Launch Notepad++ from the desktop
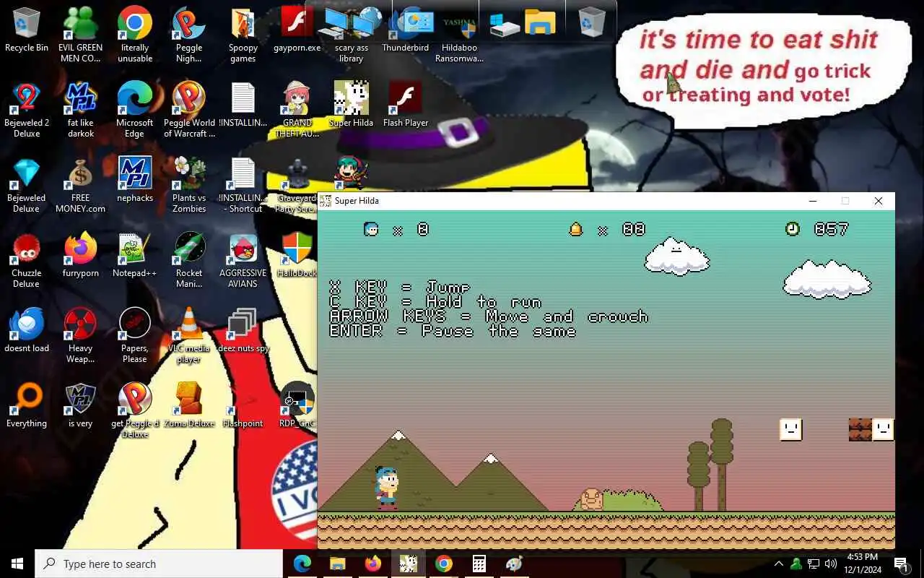Viewport: 924px width, 578px height. point(135,255)
